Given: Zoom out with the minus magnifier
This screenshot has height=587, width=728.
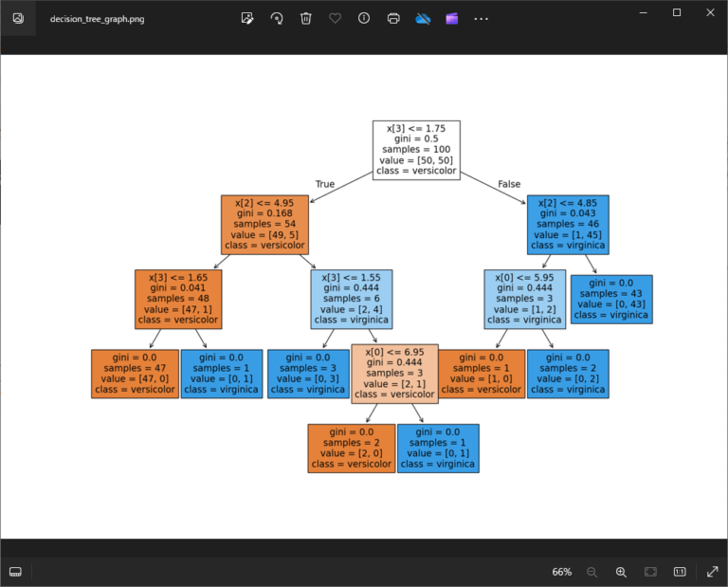Looking at the screenshot, I should (x=591, y=572).
